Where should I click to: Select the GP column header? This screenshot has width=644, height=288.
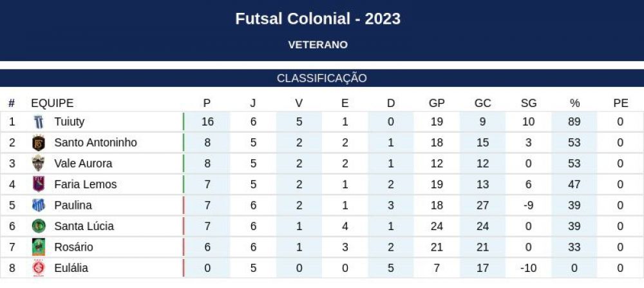point(437,103)
